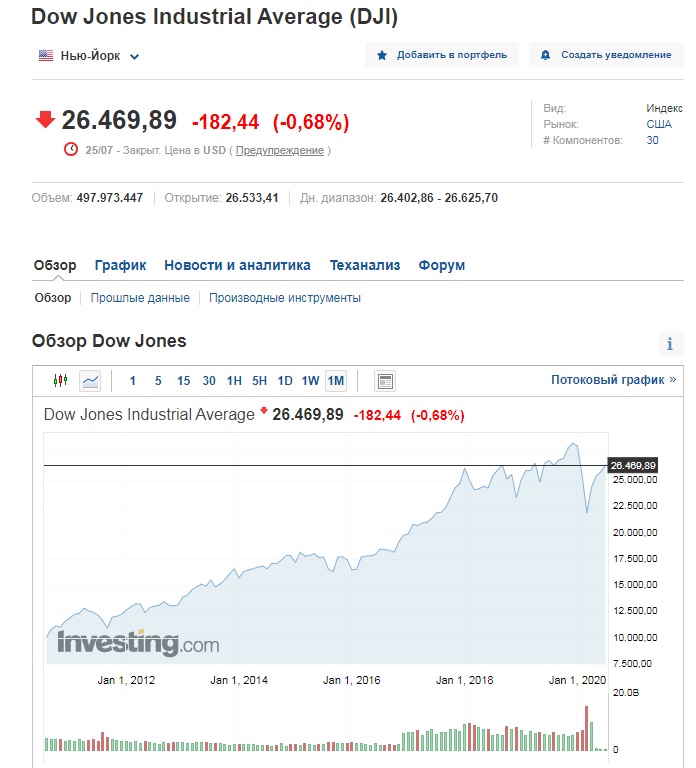Expand the Нью-Йорк exchange dropdown
This screenshot has height=768, width=696.
pos(134,56)
